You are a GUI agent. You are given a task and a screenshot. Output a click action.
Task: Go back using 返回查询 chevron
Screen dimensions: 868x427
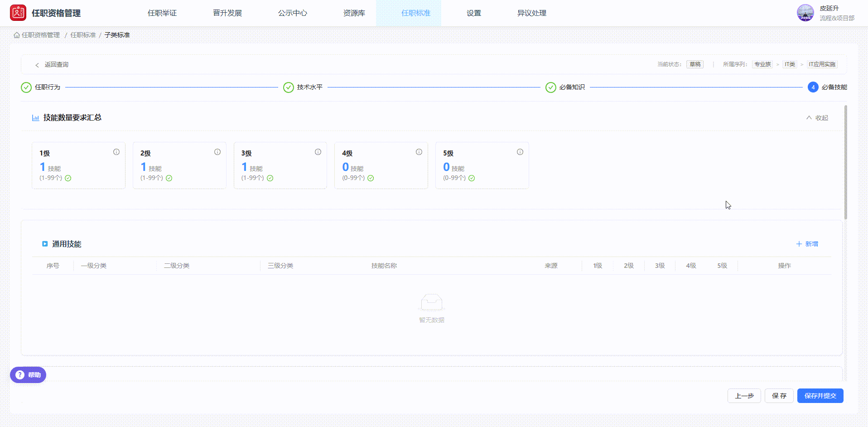(37, 65)
